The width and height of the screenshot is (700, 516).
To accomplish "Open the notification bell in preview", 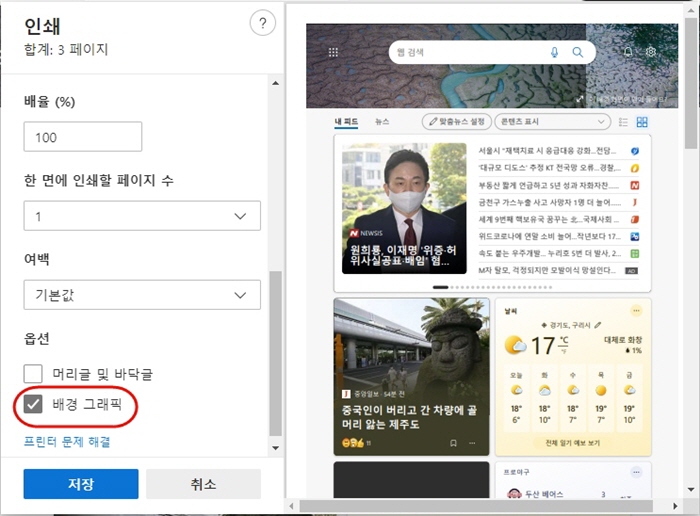I will [x=628, y=52].
